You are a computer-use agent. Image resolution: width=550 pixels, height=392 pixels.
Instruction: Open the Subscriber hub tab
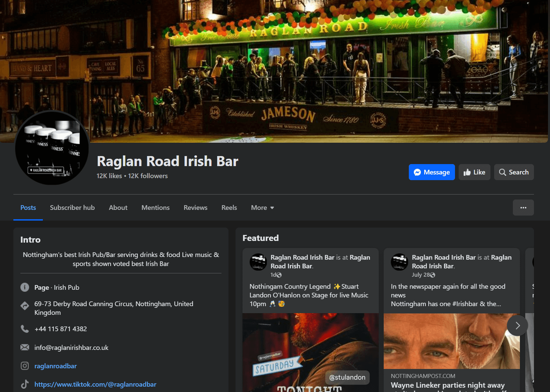tap(72, 208)
